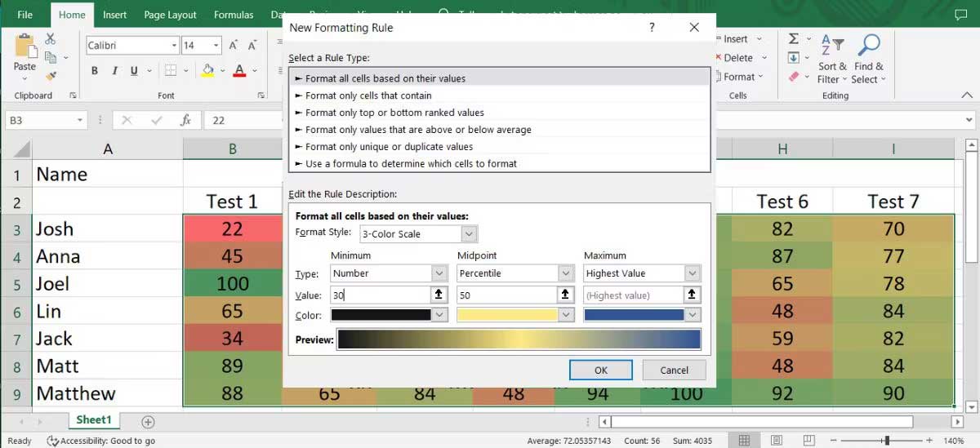
Task: Click the Paste clipboard icon
Action: 24,45
